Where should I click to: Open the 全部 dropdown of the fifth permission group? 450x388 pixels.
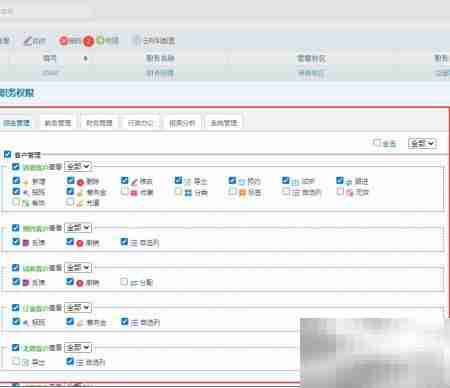78,348
